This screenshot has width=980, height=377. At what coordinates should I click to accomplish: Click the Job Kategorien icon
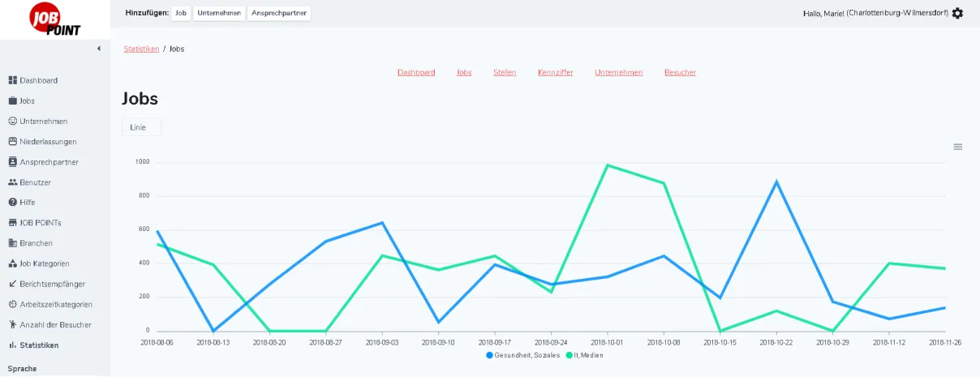point(13,263)
